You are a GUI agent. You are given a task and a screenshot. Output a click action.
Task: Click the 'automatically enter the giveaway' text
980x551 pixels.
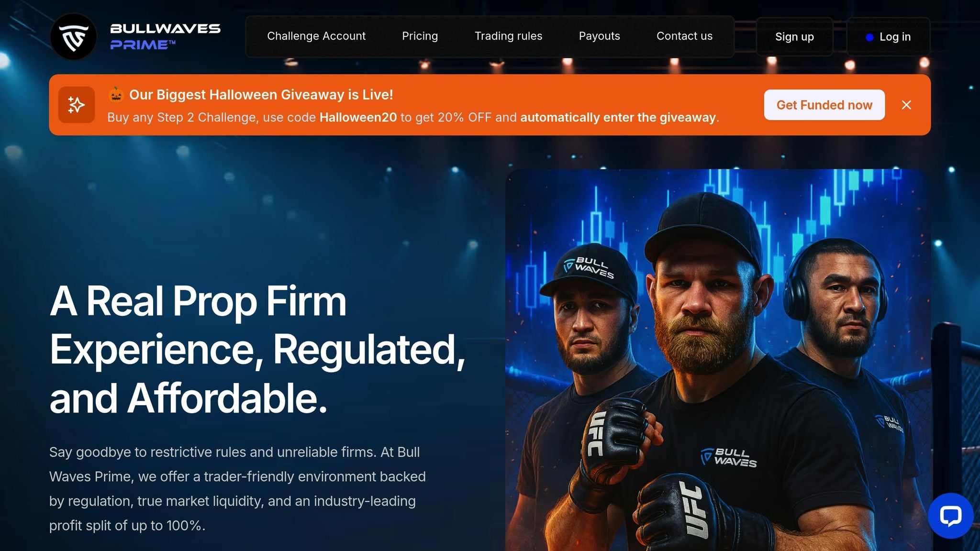point(618,118)
